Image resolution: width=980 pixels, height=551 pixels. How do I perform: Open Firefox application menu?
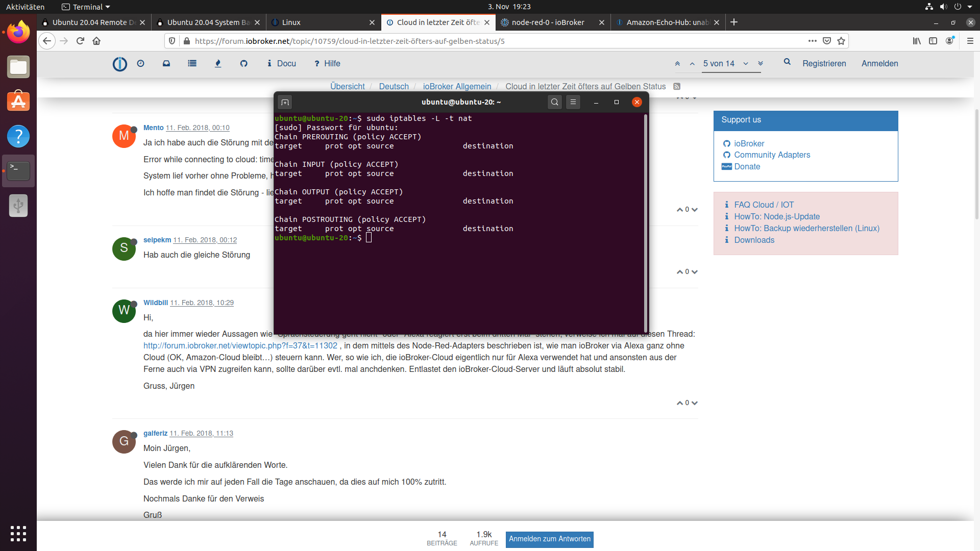(970, 41)
